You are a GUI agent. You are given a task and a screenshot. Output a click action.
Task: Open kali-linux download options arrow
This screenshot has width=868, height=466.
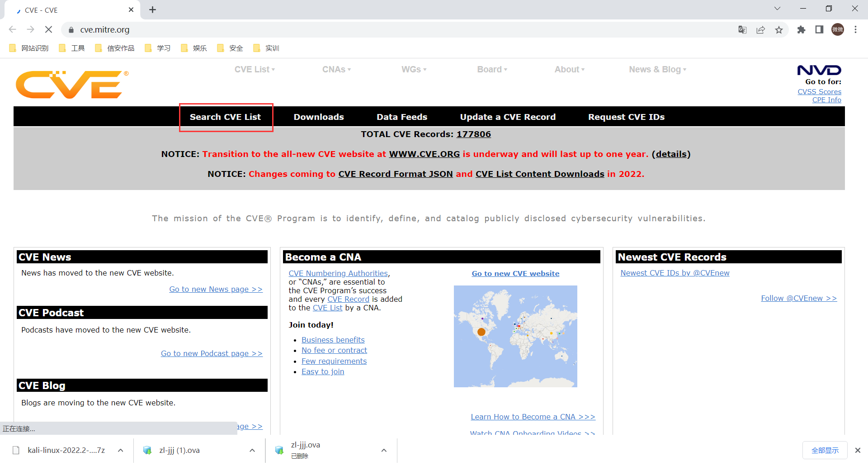point(121,450)
